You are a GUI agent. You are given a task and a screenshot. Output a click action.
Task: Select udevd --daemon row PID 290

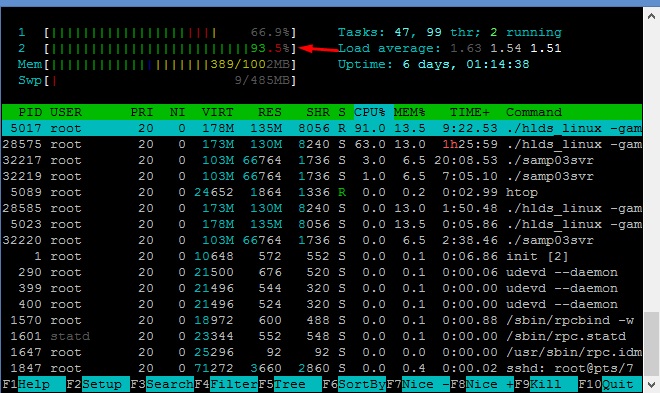pos(322,272)
